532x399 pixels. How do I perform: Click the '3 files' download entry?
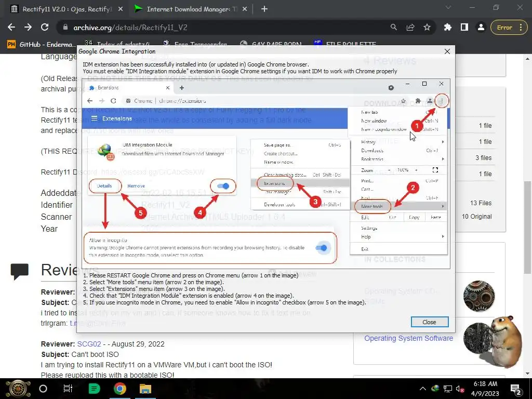[x=483, y=158]
